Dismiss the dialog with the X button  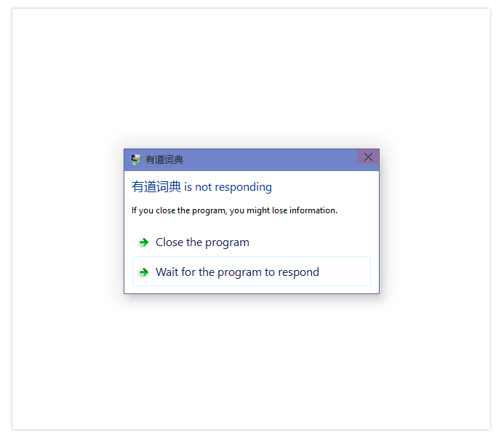point(368,157)
